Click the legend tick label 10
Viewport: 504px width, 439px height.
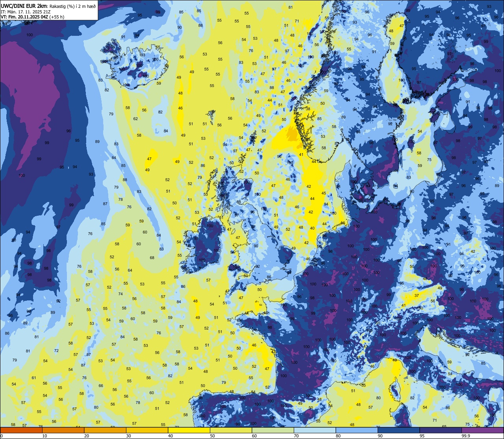click(44, 436)
